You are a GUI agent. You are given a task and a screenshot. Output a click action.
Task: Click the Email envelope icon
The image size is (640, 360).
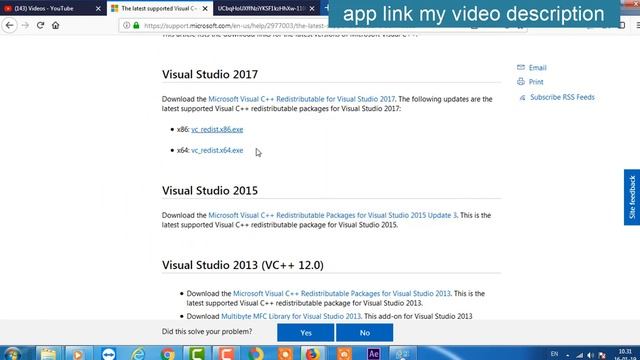(x=521, y=67)
